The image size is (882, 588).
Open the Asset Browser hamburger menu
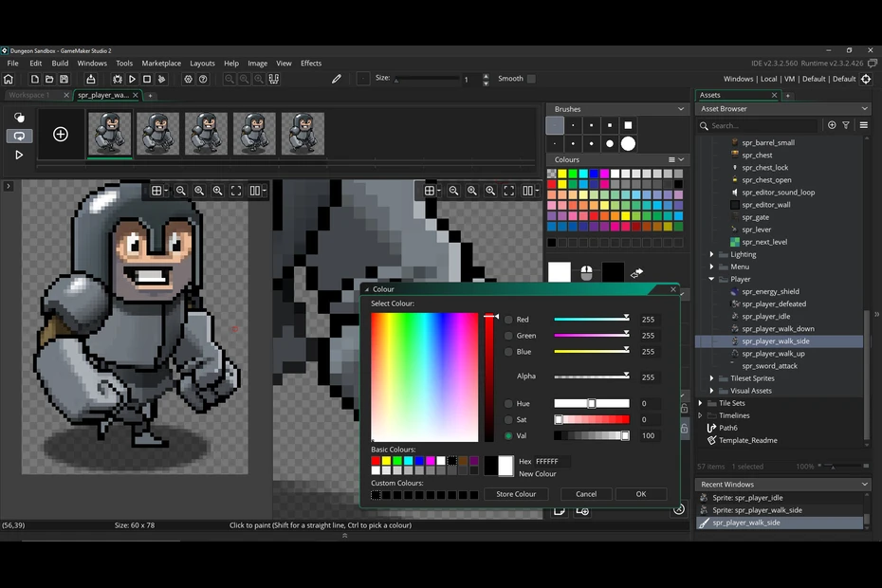pyautogui.click(x=864, y=125)
